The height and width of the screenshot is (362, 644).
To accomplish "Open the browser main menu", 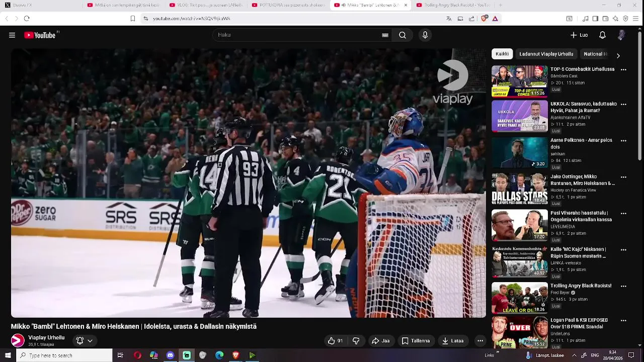I will coord(635,19).
